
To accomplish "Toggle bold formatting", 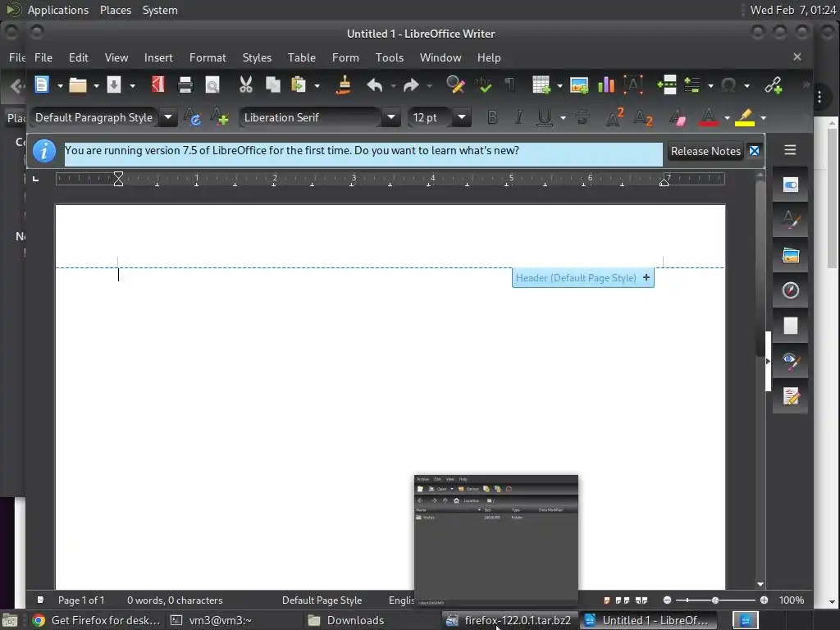I will click(x=492, y=117).
